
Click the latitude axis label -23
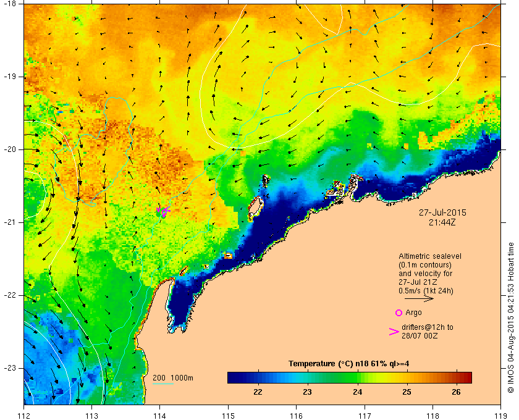tap(10, 368)
